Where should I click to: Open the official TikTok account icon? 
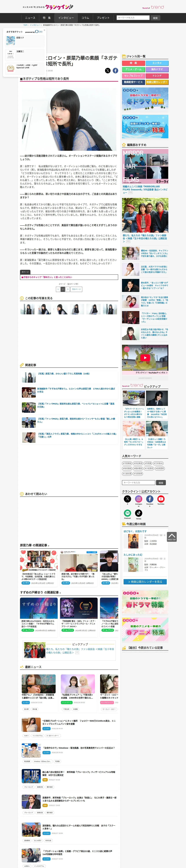[x=139, y=513]
